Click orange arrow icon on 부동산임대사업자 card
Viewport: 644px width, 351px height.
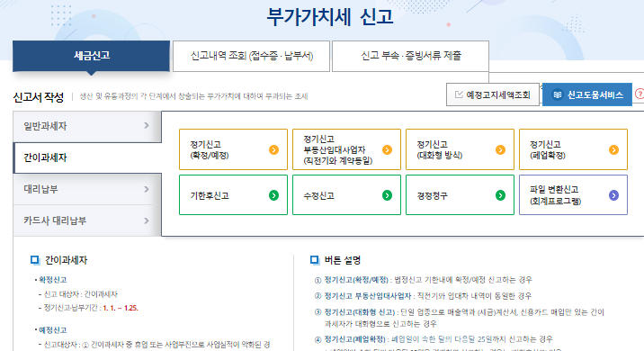point(387,149)
